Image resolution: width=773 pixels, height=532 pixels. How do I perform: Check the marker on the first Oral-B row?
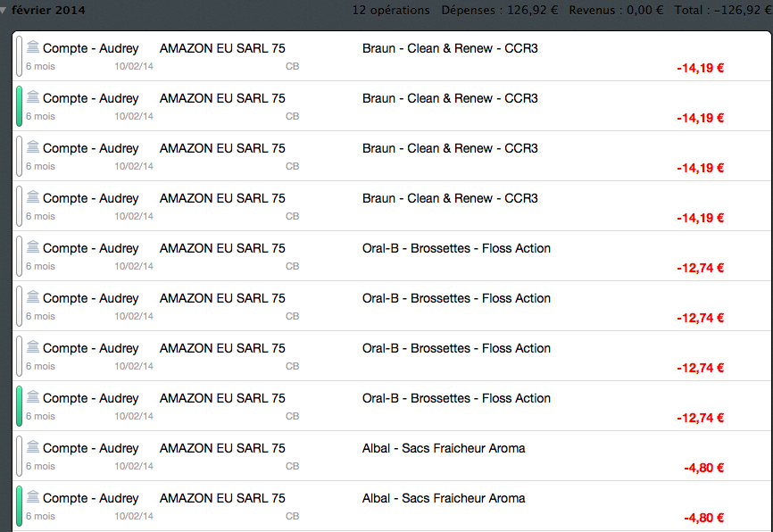pos(20,256)
